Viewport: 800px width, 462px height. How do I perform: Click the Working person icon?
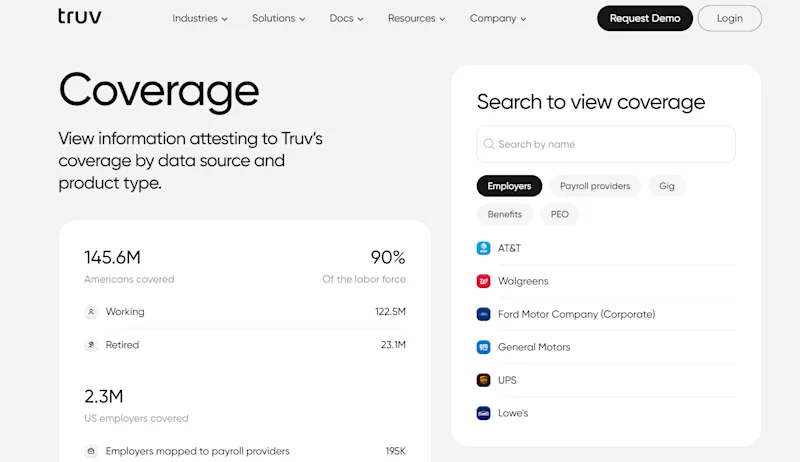[91, 312]
